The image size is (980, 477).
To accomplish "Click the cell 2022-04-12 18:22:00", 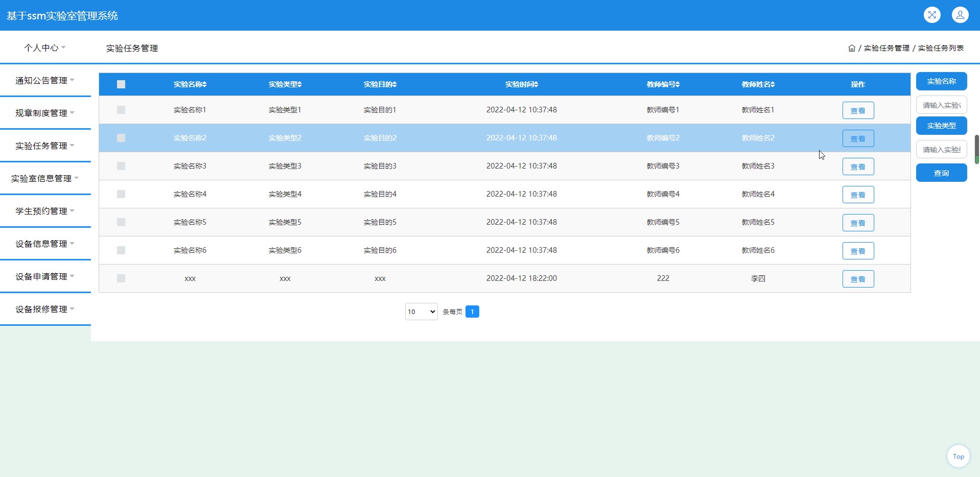I will [521, 278].
